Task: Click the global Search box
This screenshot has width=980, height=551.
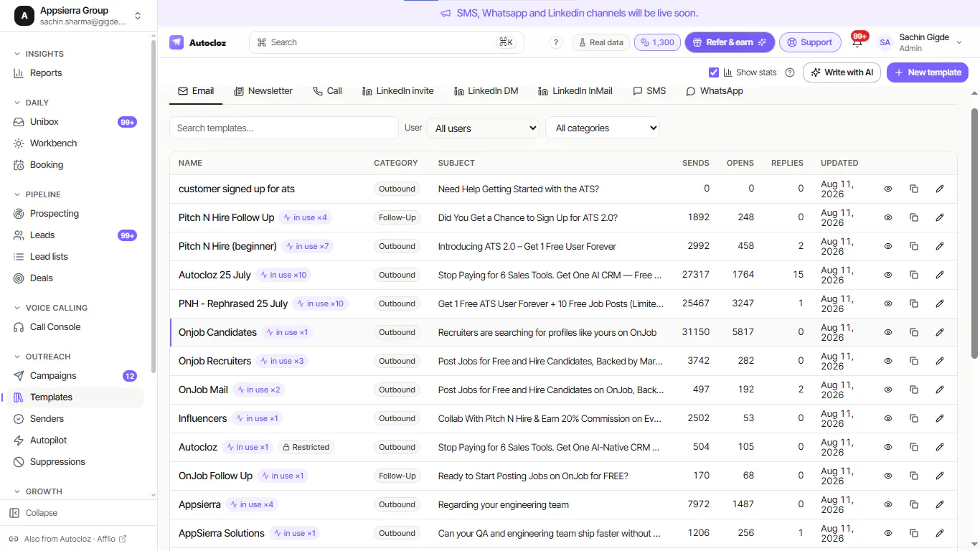Action: coord(387,42)
